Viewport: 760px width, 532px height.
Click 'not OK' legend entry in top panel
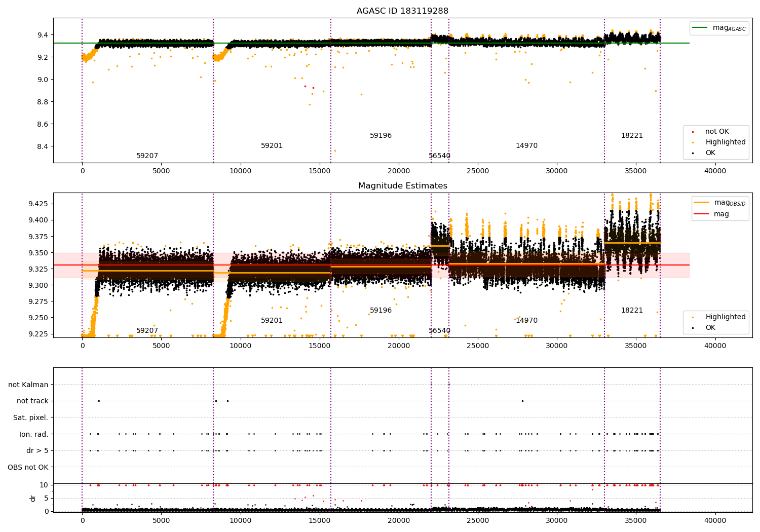(717, 132)
